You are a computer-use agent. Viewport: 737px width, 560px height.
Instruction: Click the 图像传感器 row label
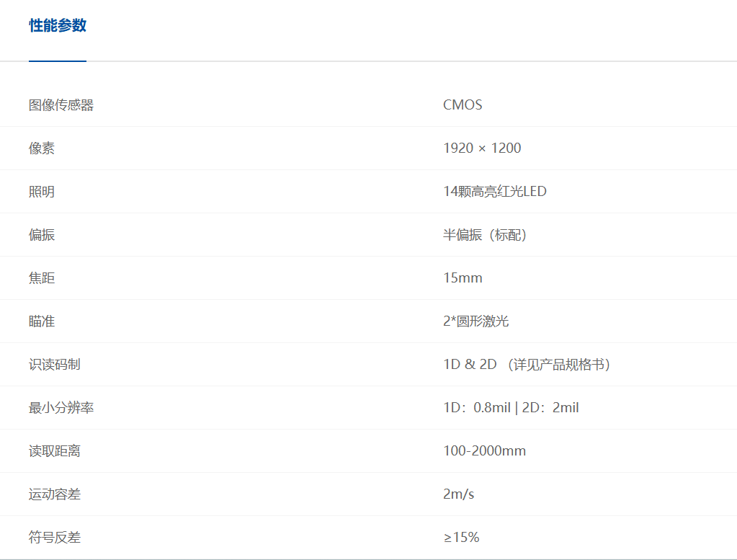click(x=61, y=105)
